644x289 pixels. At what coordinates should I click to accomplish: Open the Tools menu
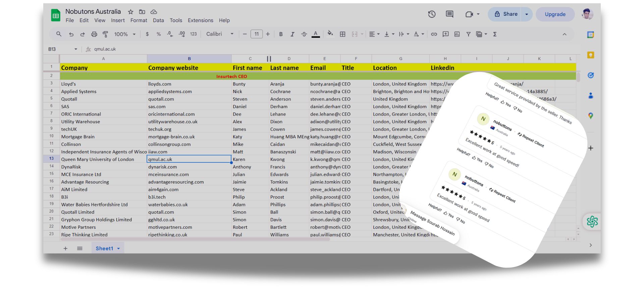[176, 20]
